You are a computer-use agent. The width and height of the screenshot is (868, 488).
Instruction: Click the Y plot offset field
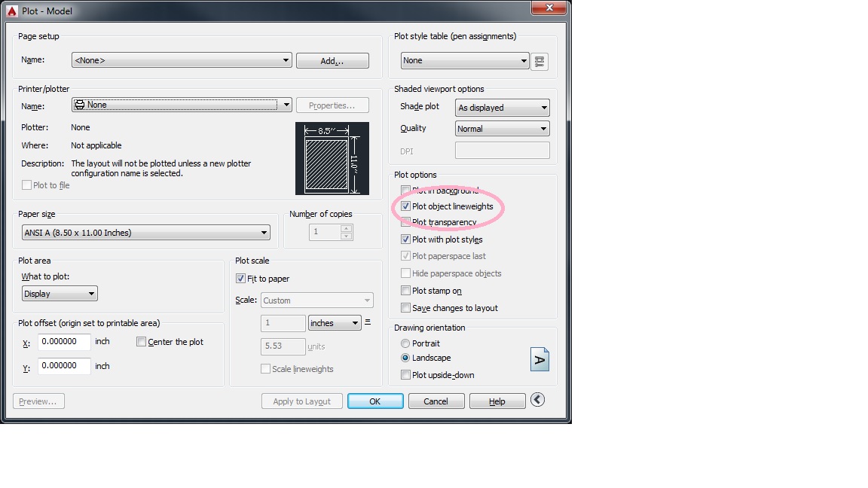[x=64, y=366]
